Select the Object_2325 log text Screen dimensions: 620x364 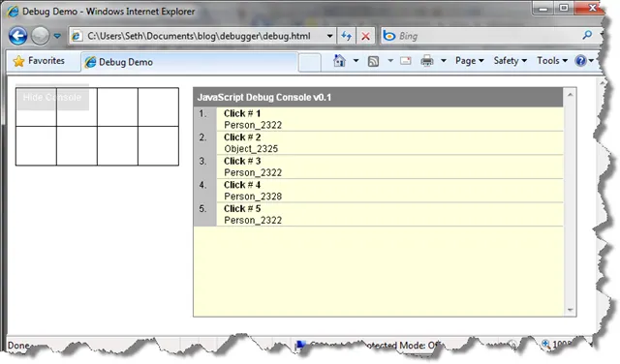[x=251, y=149]
